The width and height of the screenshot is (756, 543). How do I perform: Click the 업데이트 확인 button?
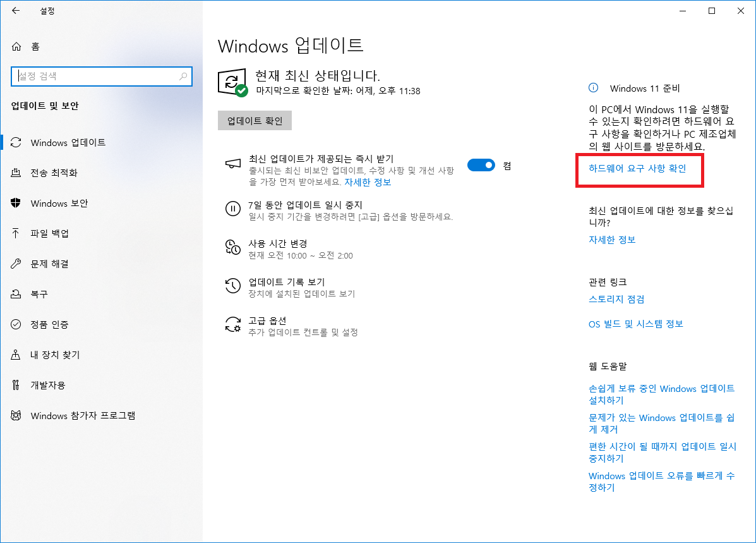tap(255, 121)
